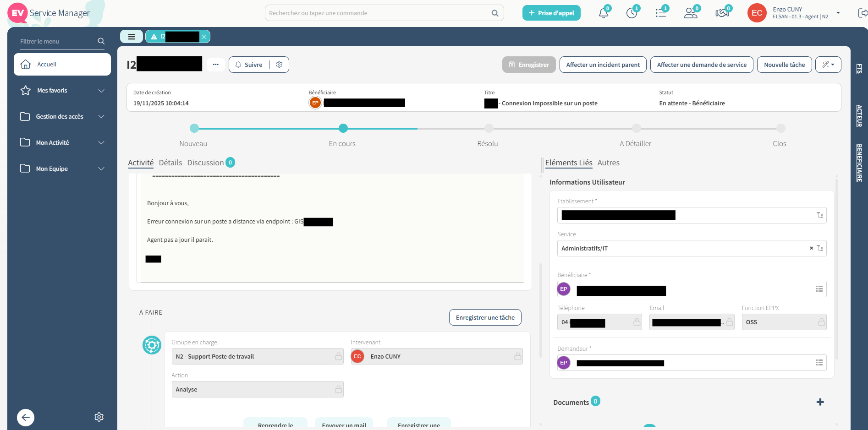Click Affecter une demande de service
The width and height of the screenshot is (868, 430).
(702, 65)
